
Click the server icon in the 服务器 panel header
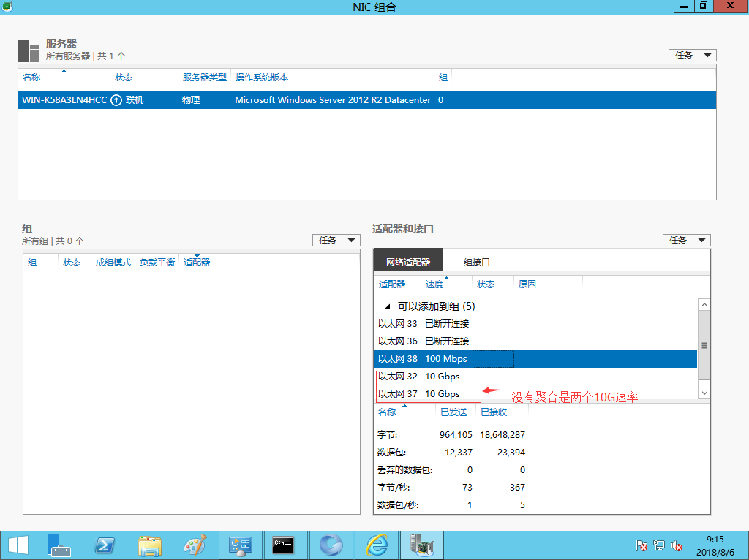27,50
